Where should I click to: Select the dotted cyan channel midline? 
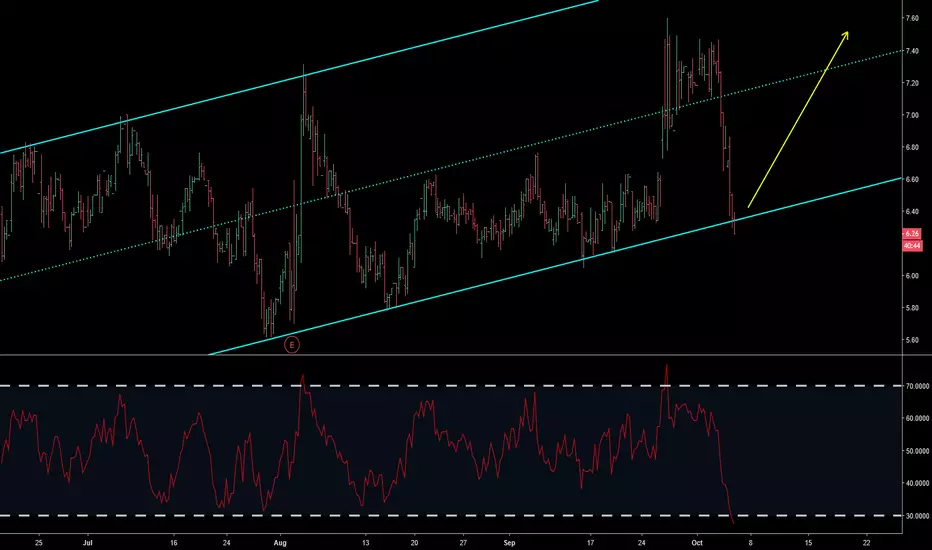click(452, 165)
